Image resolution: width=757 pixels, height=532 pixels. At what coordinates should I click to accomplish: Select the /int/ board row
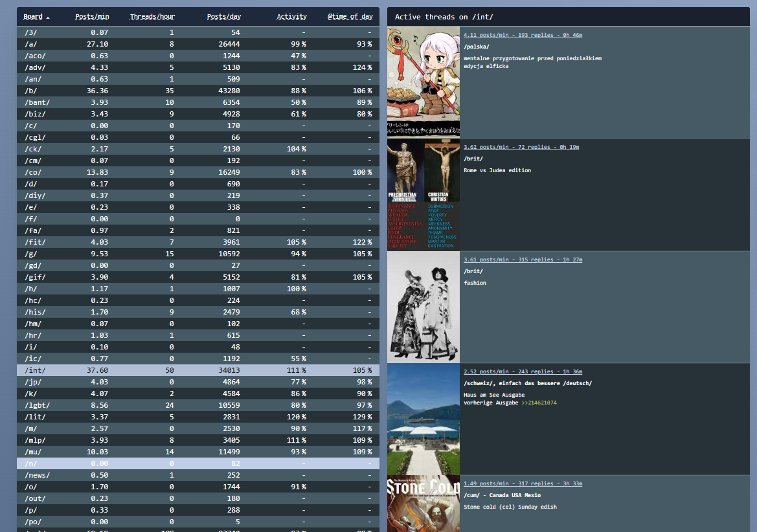pos(198,370)
